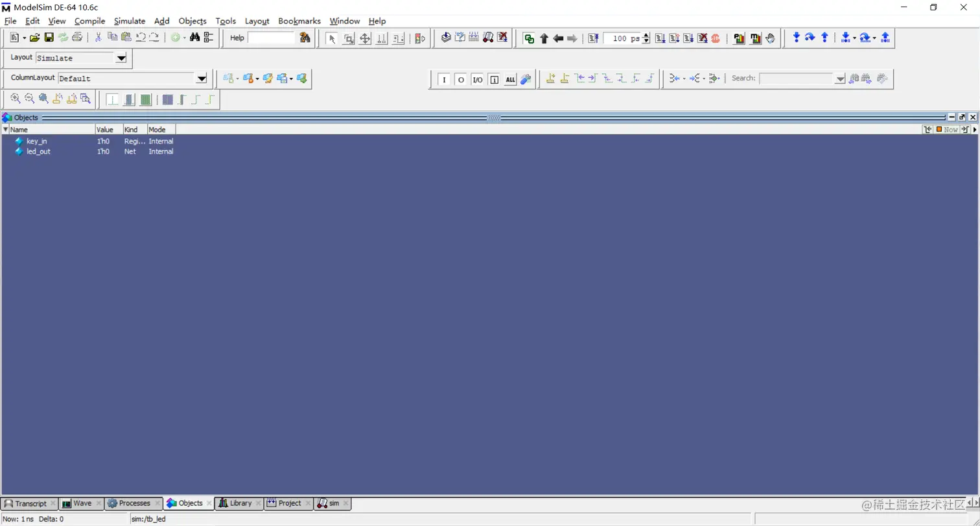Click the Search input field
Image resolution: width=980 pixels, height=526 pixels.
pos(797,78)
